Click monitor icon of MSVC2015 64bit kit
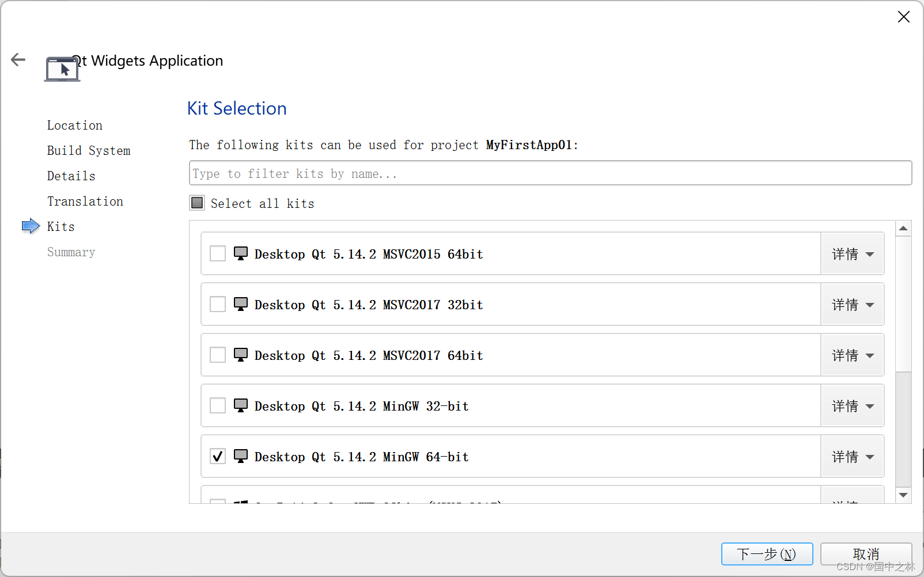Screen dimensions: 924x577 click(241, 253)
